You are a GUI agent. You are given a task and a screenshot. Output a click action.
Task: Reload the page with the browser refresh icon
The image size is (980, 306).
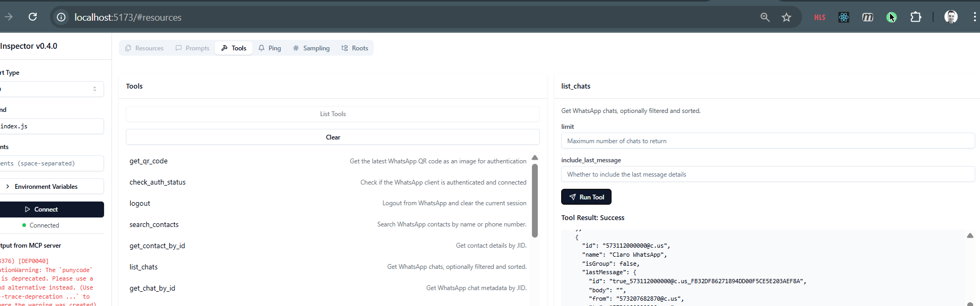click(33, 17)
